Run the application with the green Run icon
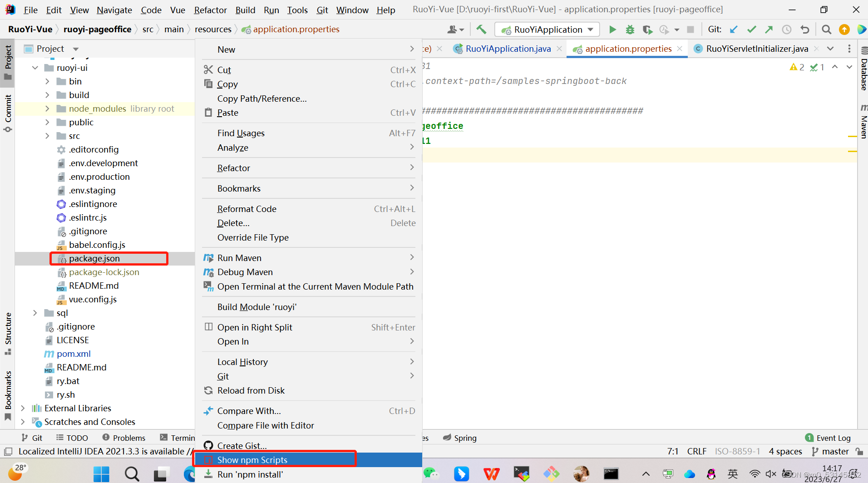The height and width of the screenshot is (483, 868). [612, 29]
